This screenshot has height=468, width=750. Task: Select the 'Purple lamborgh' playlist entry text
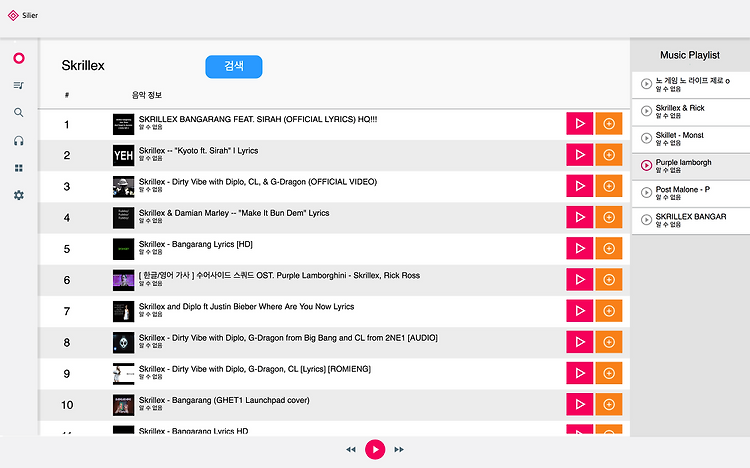(684, 162)
